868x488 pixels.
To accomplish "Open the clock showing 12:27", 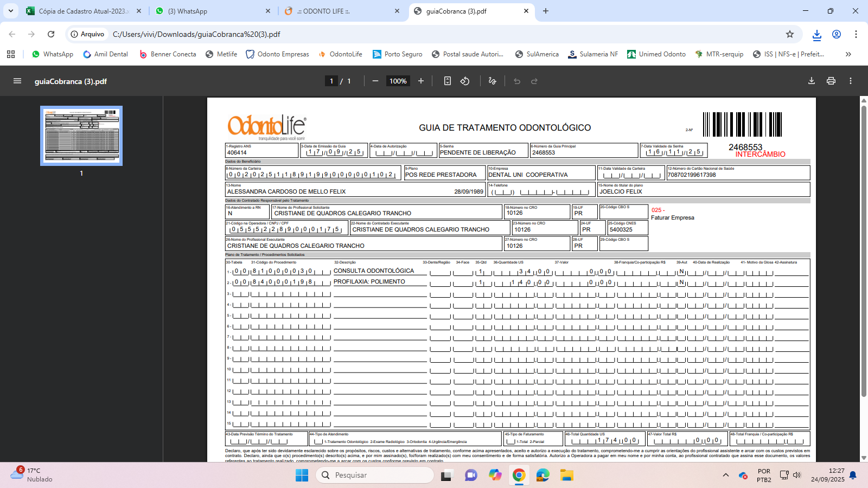I will point(828,475).
